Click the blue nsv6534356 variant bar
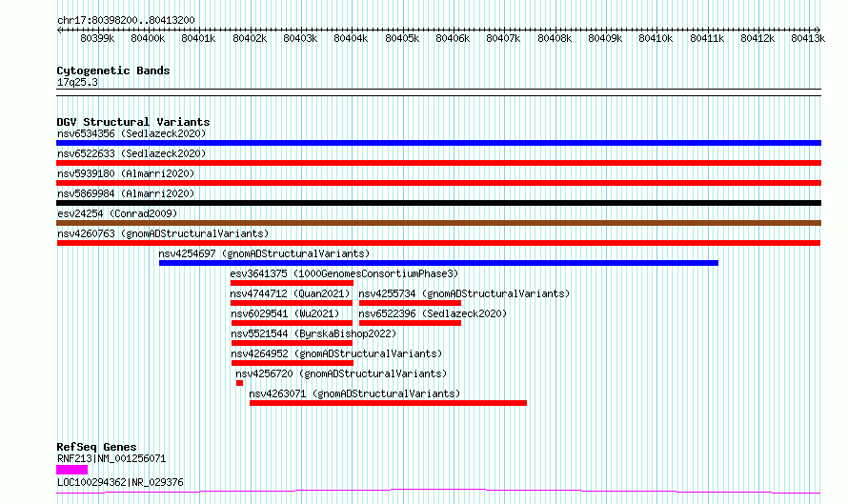The height and width of the screenshot is (504, 848). (438, 143)
